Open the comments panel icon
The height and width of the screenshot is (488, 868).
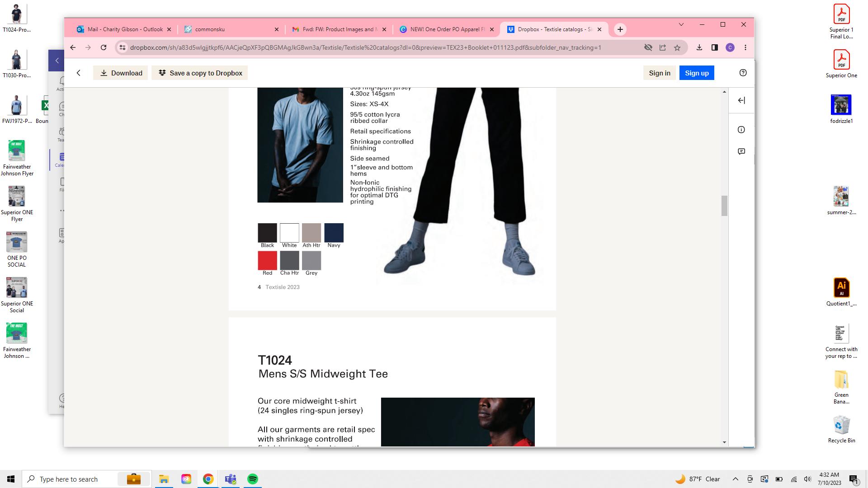(741, 151)
